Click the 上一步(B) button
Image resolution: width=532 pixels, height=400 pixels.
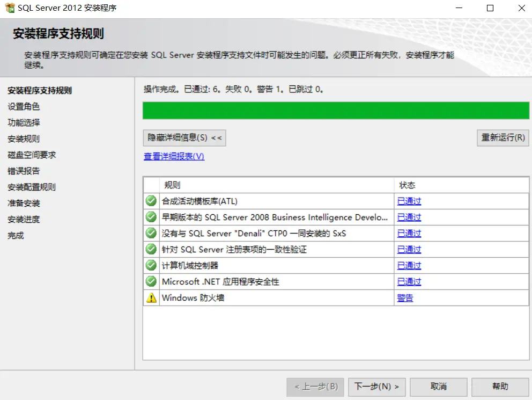click(315, 387)
